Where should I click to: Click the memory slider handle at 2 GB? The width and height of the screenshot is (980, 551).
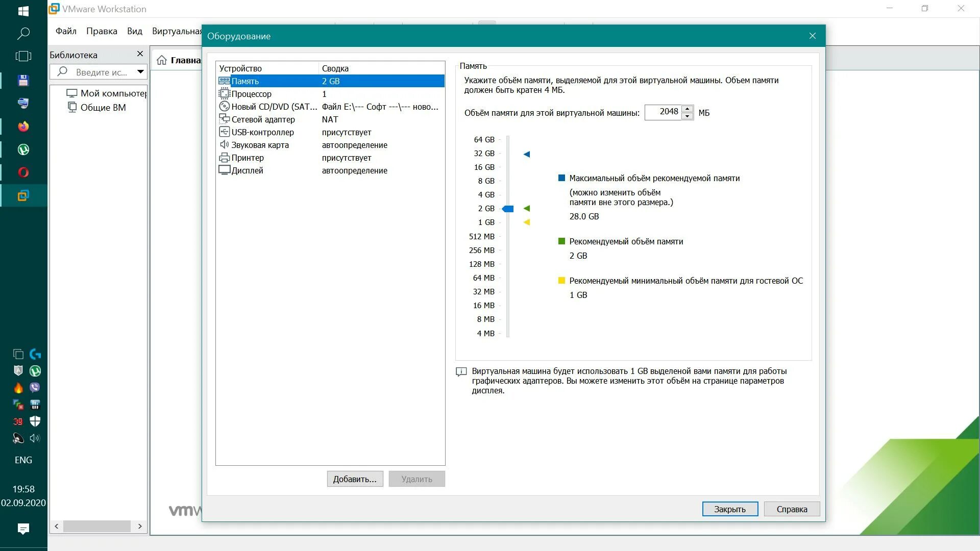tap(508, 209)
